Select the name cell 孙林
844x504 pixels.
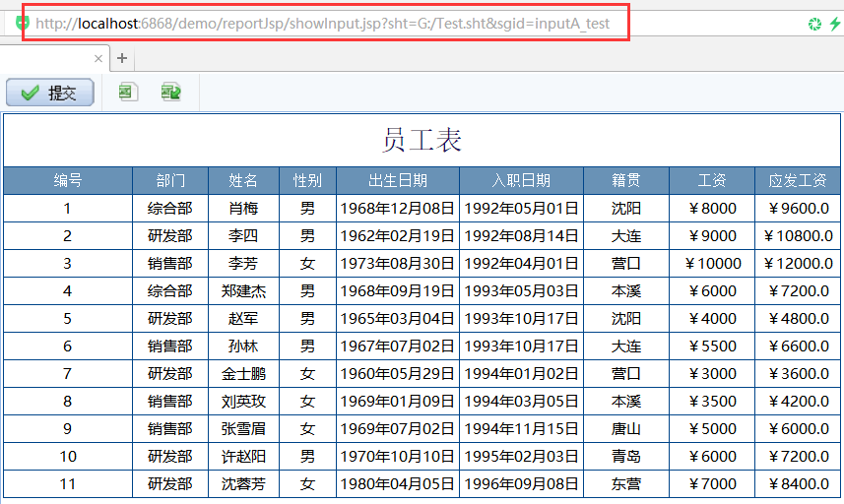(243, 346)
